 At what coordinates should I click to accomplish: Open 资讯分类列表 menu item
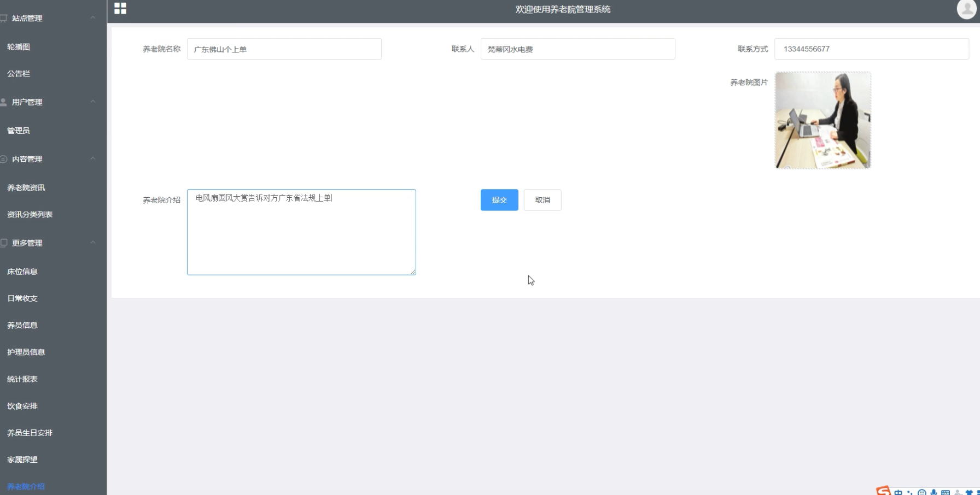tap(30, 215)
